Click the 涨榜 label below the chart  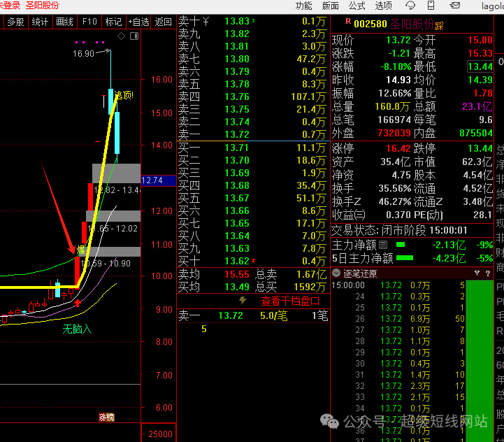click(x=106, y=418)
